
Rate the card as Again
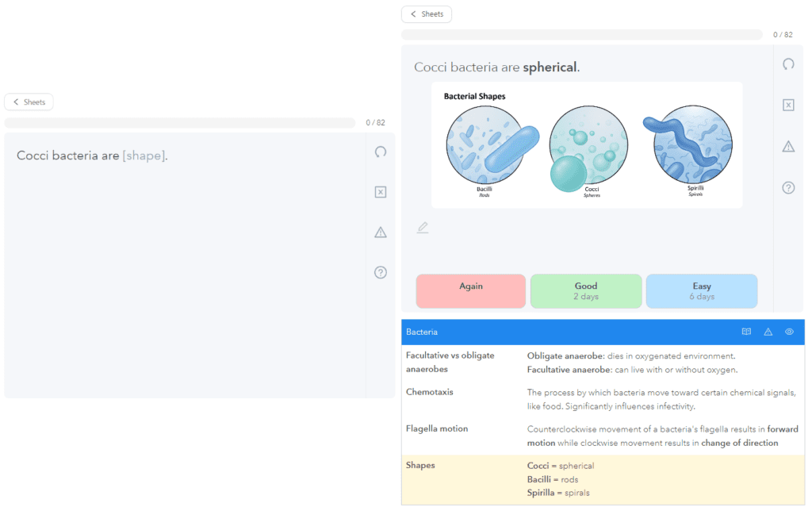[471, 291]
